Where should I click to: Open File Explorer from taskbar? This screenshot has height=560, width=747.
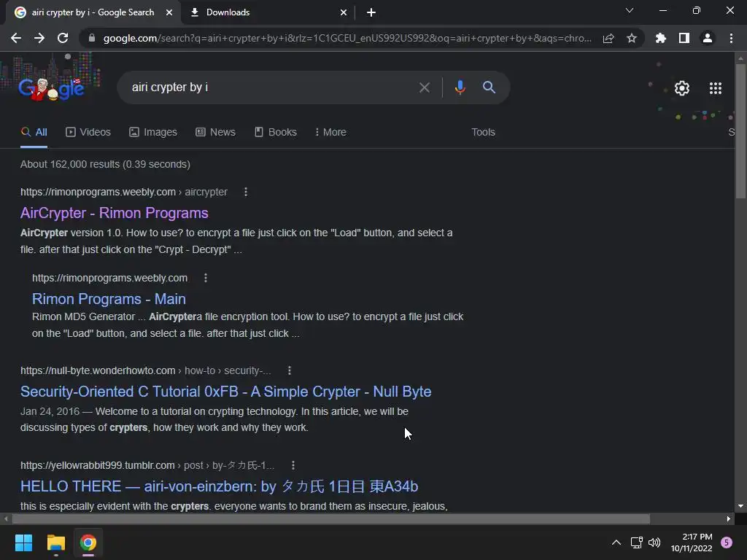tap(55, 542)
